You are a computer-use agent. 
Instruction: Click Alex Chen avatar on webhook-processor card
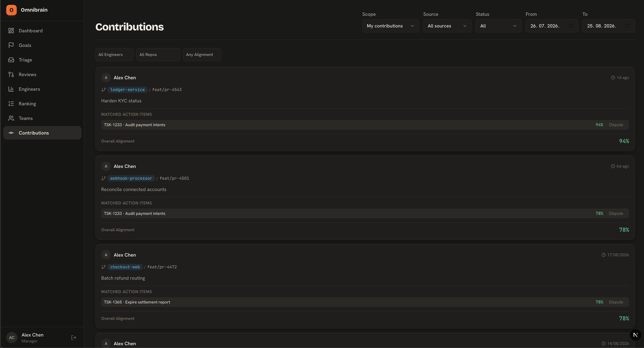pyautogui.click(x=106, y=166)
